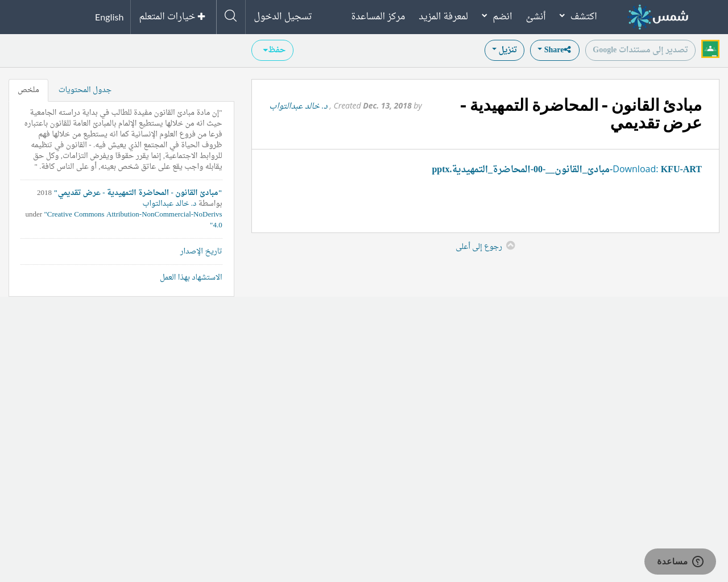The width and height of the screenshot is (728, 582).
Task: Expand خيارات المتعلم options
Action: [x=172, y=16]
